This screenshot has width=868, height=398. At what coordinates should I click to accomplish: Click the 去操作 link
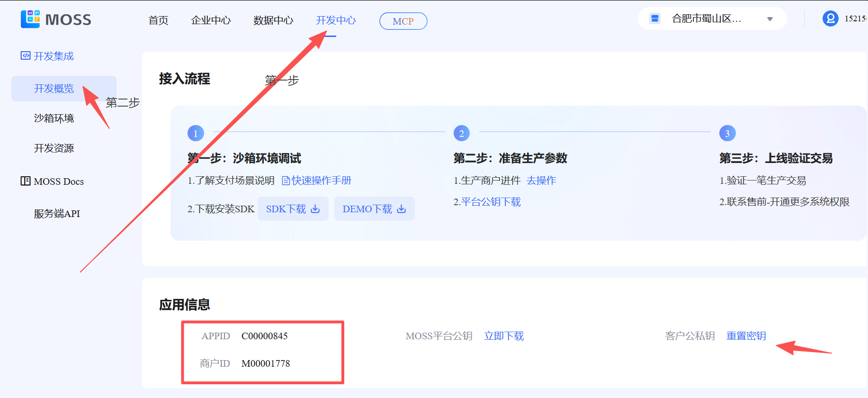(541, 181)
